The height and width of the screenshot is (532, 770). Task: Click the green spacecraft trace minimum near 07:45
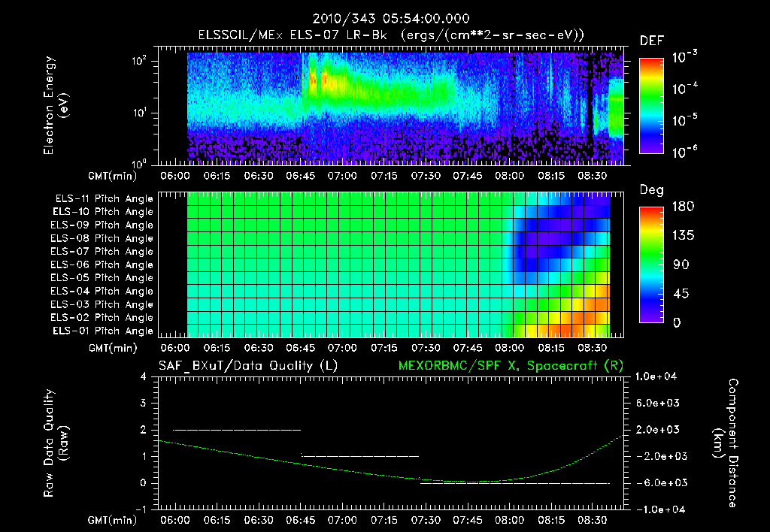click(x=471, y=482)
